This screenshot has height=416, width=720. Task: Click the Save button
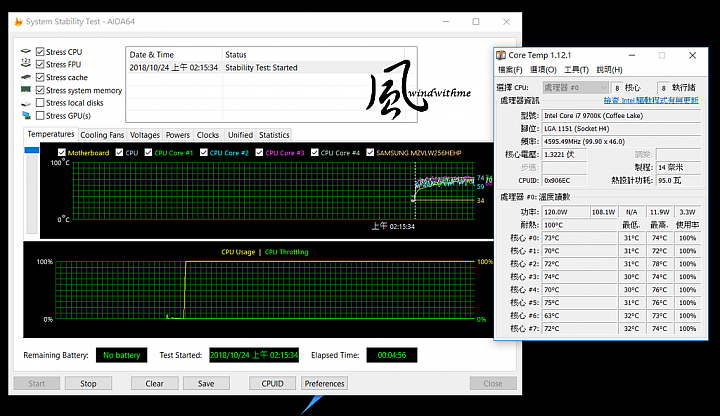(x=206, y=383)
